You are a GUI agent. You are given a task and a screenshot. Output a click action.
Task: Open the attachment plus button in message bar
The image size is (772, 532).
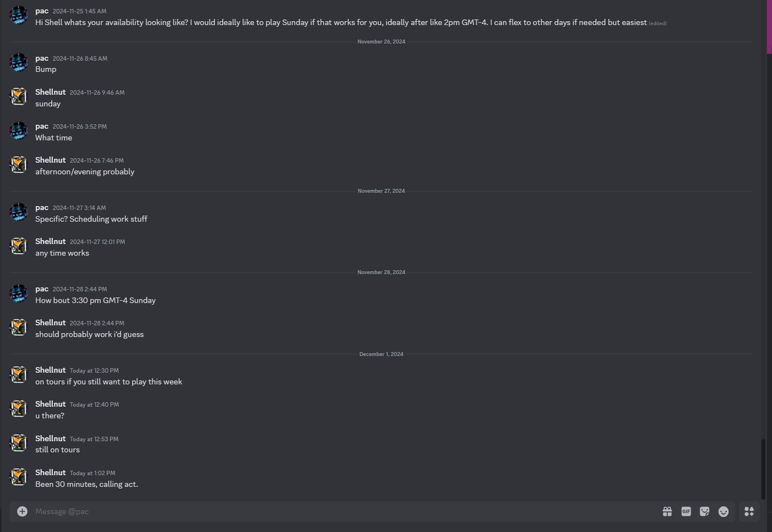click(x=22, y=511)
